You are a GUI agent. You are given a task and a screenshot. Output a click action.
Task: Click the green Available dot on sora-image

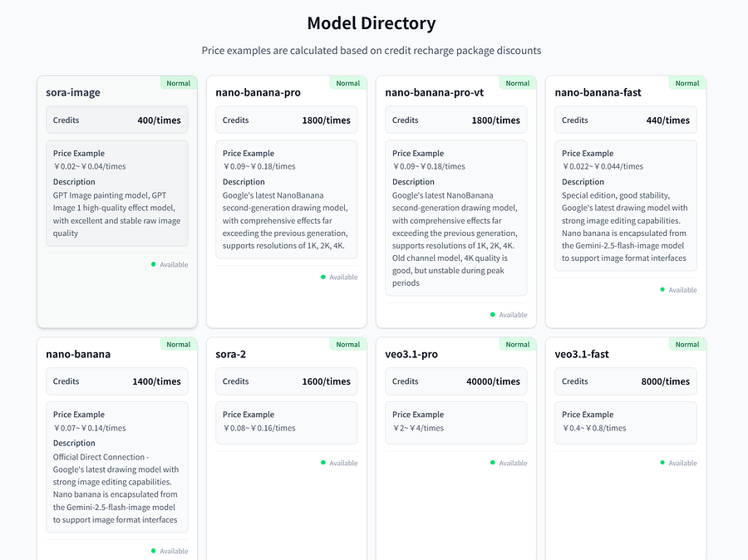point(153,264)
